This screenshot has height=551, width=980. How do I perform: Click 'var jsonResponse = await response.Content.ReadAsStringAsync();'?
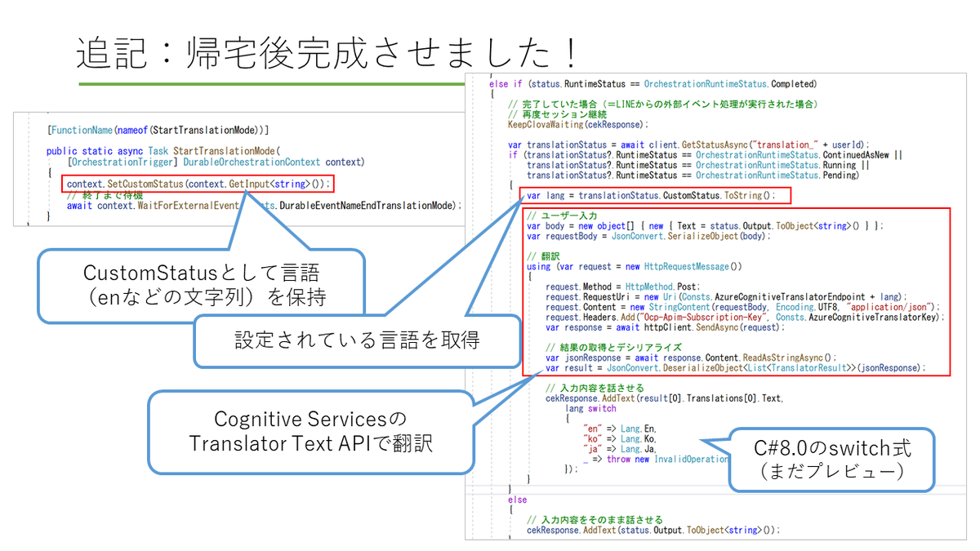pos(692,358)
